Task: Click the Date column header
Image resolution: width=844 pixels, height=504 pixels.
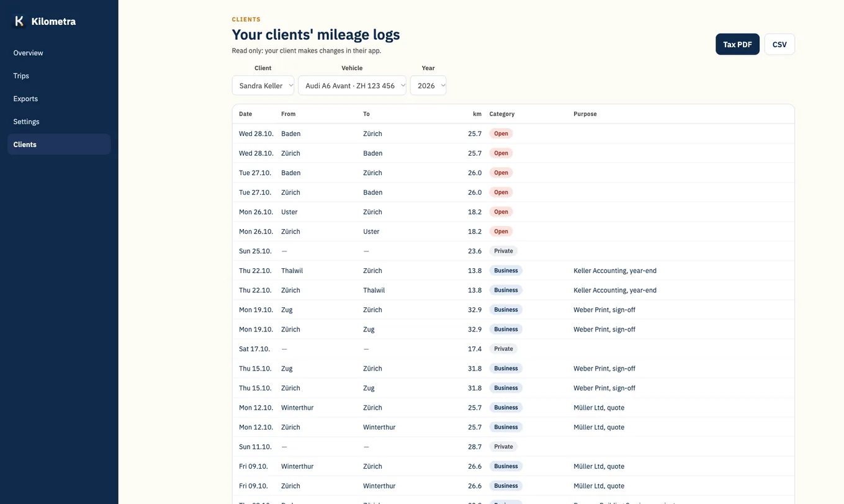Action: point(246,114)
